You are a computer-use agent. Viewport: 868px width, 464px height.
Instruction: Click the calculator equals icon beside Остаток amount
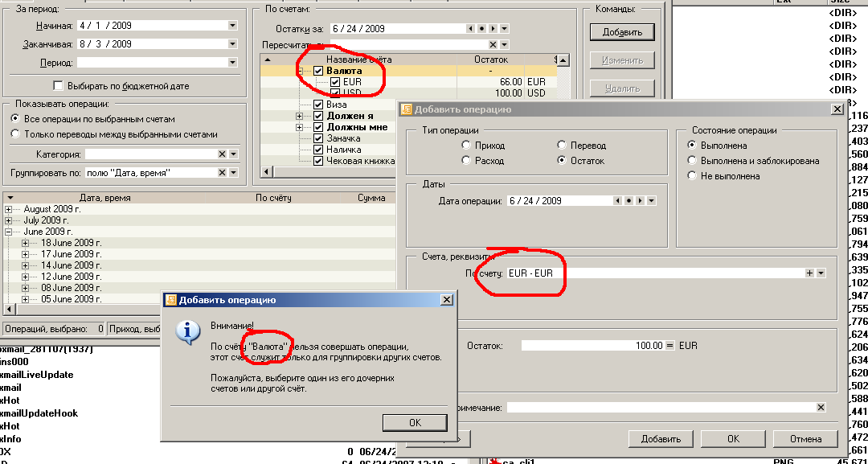pyautogui.click(x=669, y=346)
